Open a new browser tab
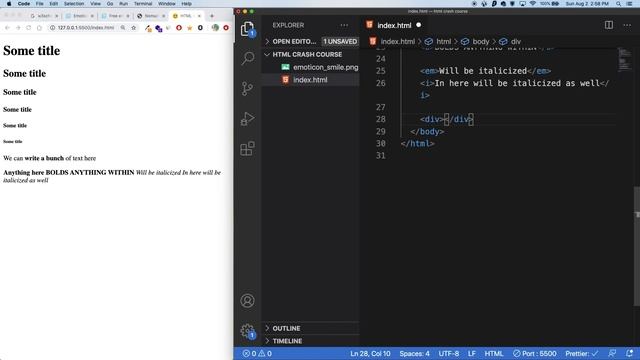 coord(212,16)
